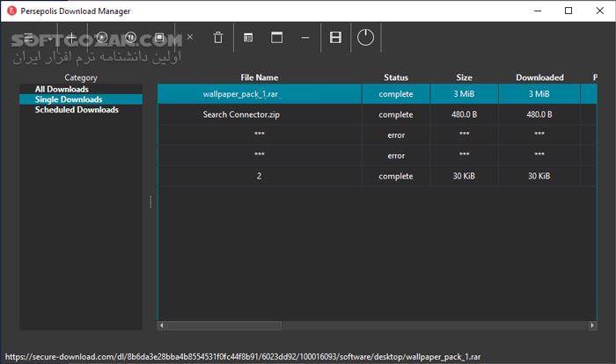Click the power icon to exit
The width and height of the screenshot is (616, 364).
(x=366, y=38)
